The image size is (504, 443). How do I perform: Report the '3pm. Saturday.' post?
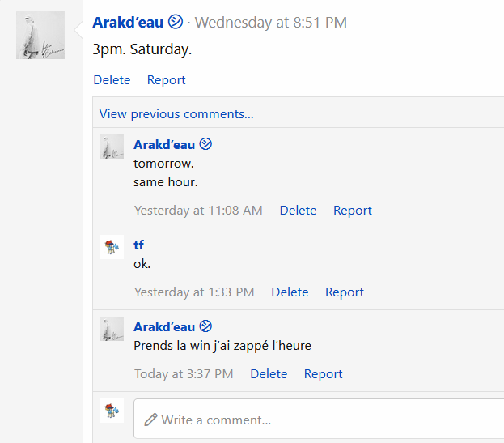click(166, 80)
